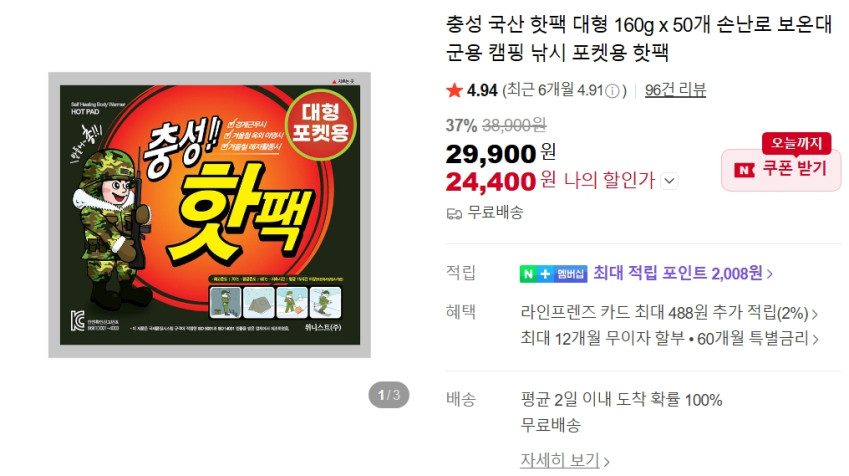Viewport: 849px width, 476px height.
Task: Click the blue 멤버십 badge
Action: [x=571, y=274]
